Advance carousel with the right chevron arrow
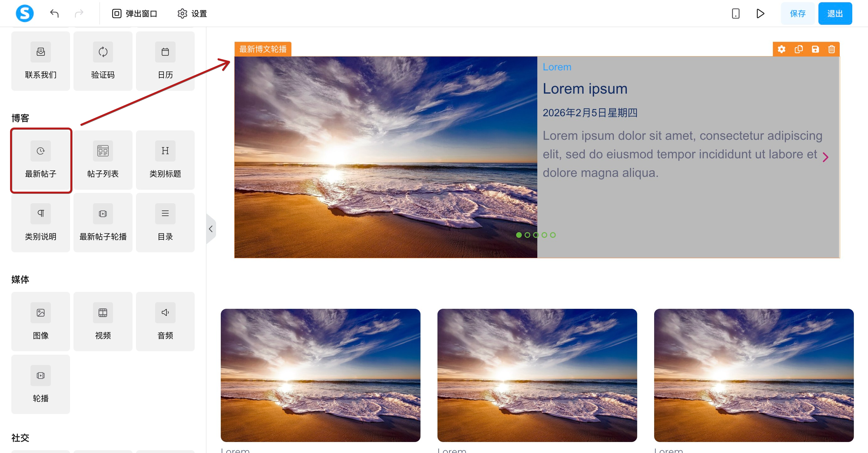The image size is (868, 453). (825, 157)
